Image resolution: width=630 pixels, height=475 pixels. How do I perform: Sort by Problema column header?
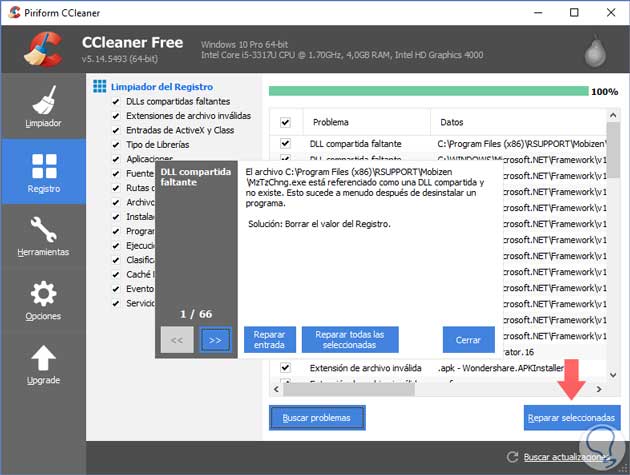point(366,122)
